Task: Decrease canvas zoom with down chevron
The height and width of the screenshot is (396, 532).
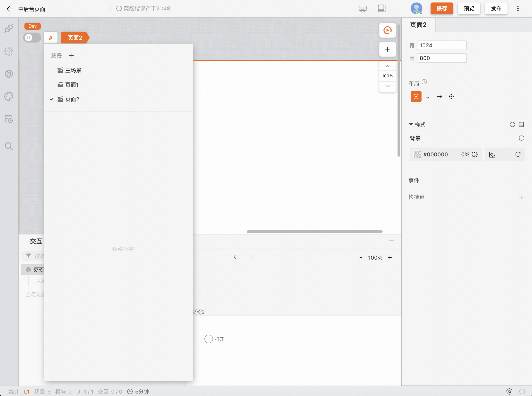Action: click(x=387, y=86)
